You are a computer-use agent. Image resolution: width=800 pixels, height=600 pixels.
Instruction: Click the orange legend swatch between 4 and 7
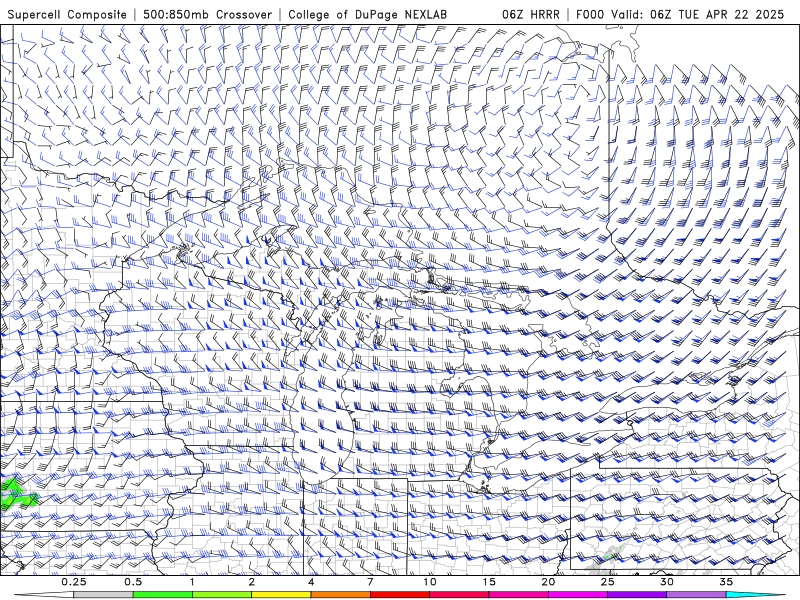pyautogui.click(x=340, y=595)
